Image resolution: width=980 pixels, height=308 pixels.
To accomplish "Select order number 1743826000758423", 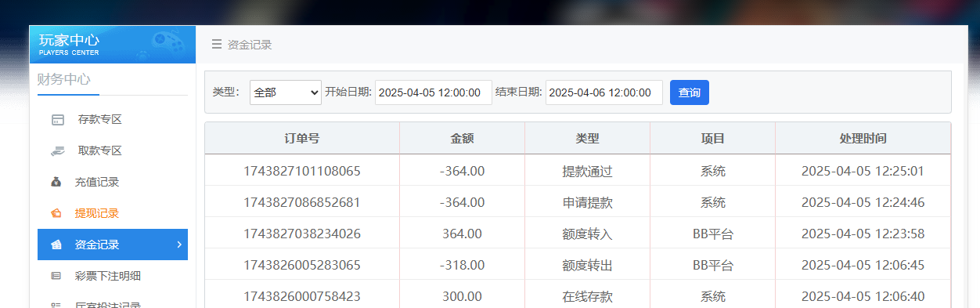I will click(302, 296).
